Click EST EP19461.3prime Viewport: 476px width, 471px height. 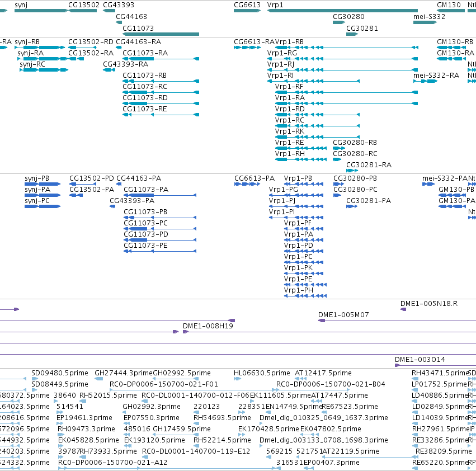84,418
